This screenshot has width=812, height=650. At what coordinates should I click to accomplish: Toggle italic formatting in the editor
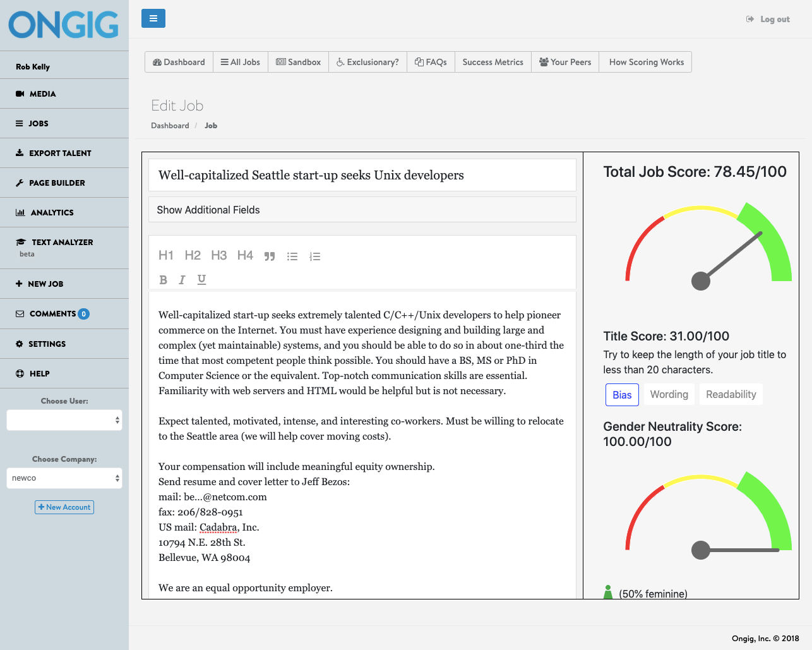tap(182, 279)
